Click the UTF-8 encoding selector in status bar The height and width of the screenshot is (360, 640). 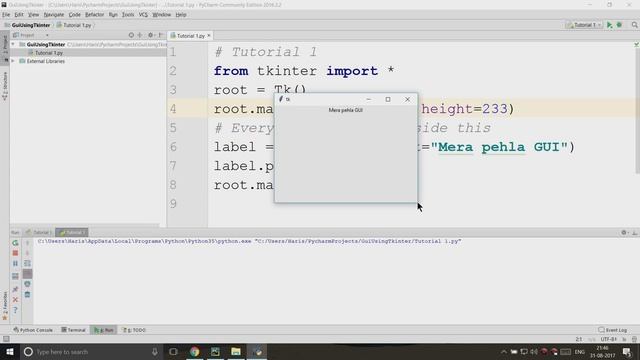tap(609, 339)
